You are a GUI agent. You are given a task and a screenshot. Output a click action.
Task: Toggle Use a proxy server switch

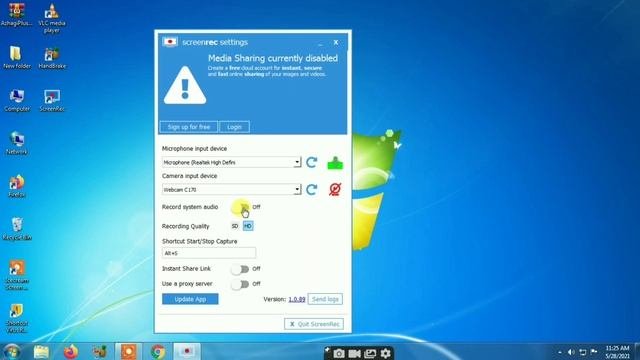240,284
